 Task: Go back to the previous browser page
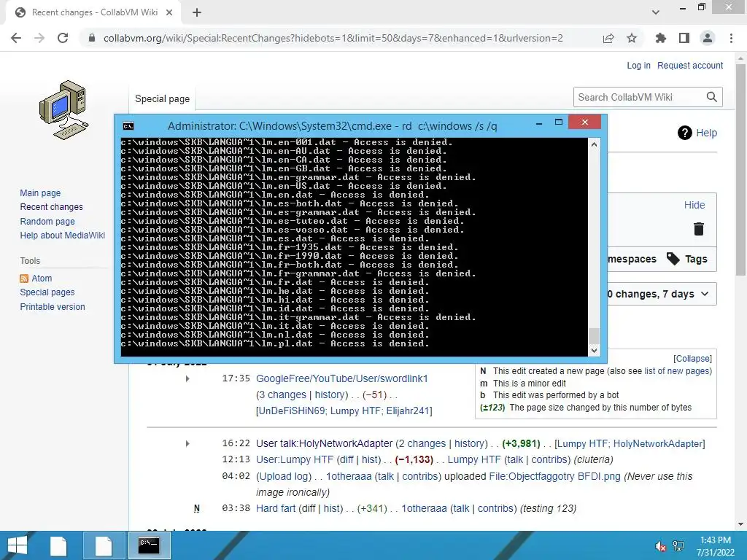pos(16,38)
